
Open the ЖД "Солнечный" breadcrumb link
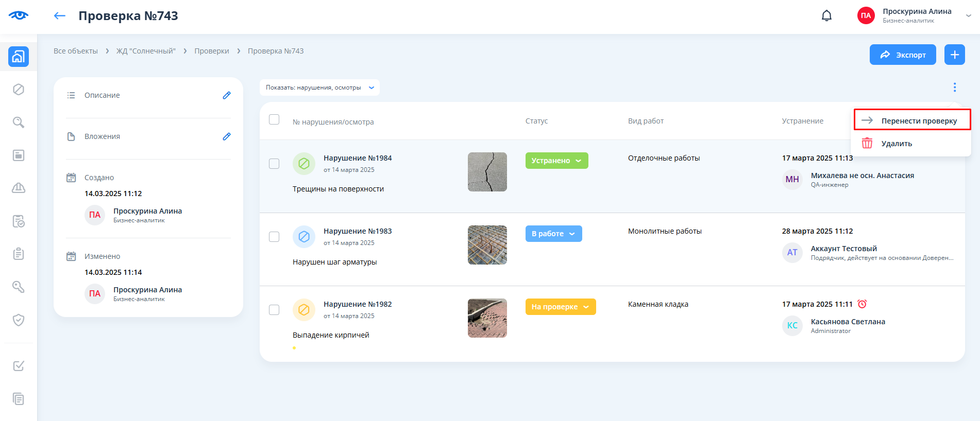coord(146,51)
